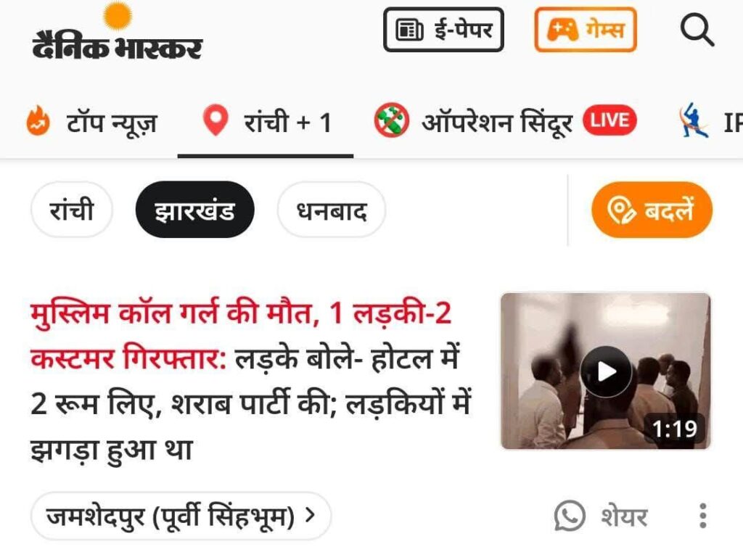
Task: Open the three-dot more options menu
Action: tap(703, 516)
